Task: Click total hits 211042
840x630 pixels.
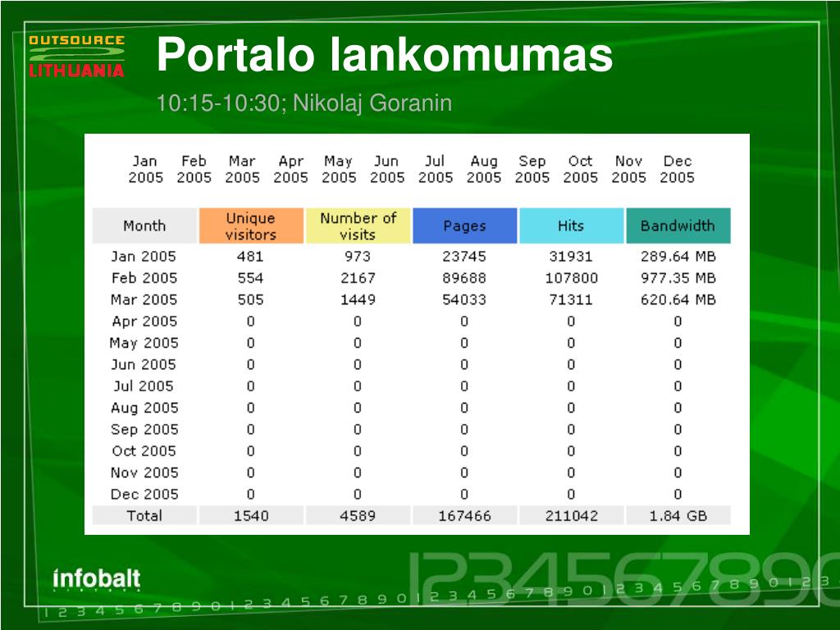Action: [x=571, y=515]
